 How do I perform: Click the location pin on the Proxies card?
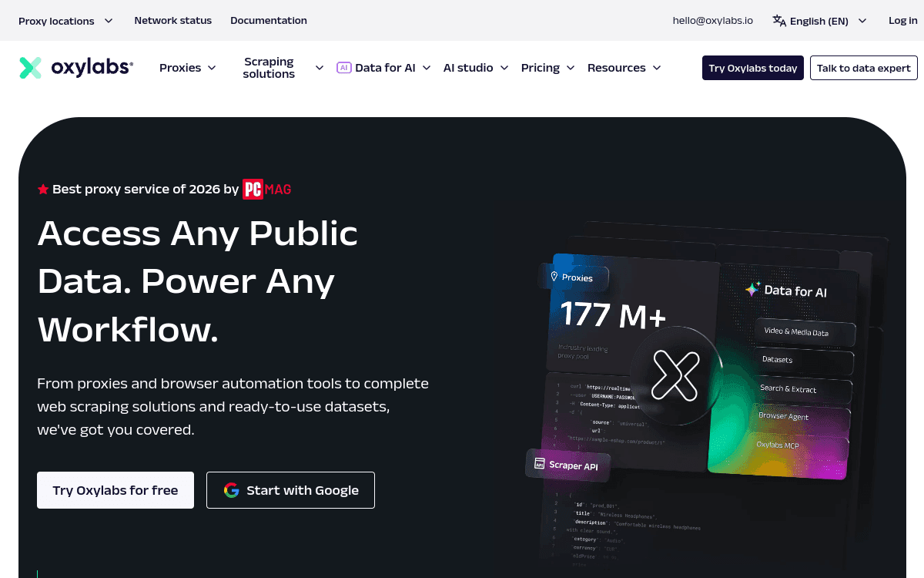555,277
